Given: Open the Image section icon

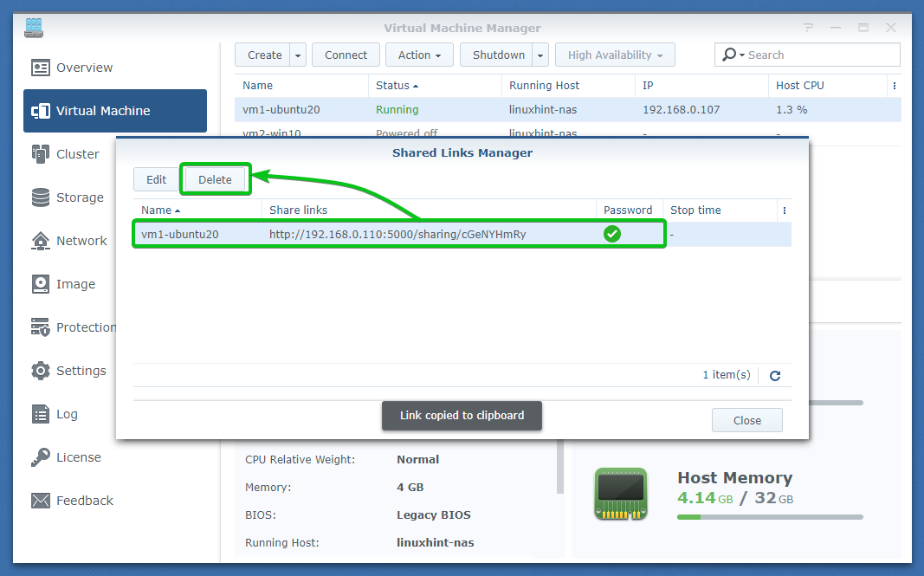Looking at the screenshot, I should 41,284.
